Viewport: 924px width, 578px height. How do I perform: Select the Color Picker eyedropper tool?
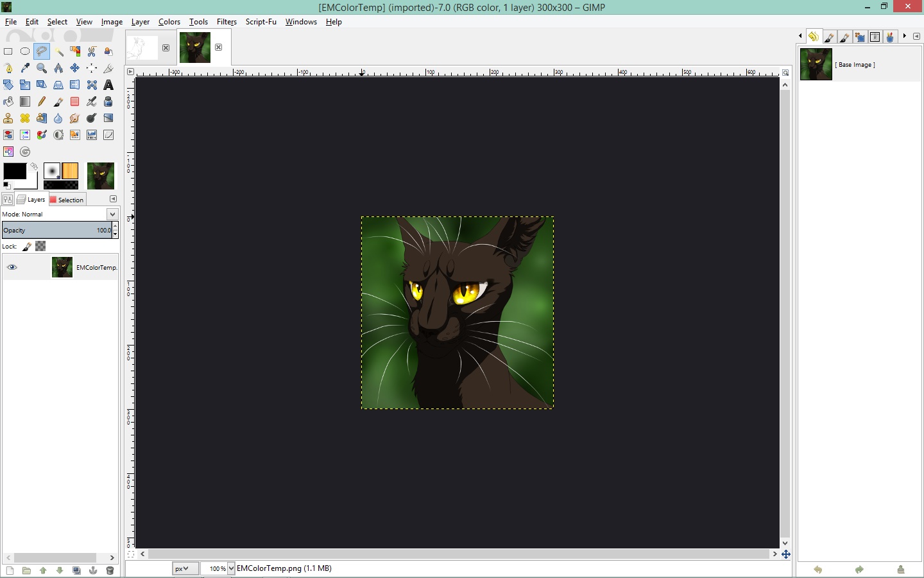[25, 68]
